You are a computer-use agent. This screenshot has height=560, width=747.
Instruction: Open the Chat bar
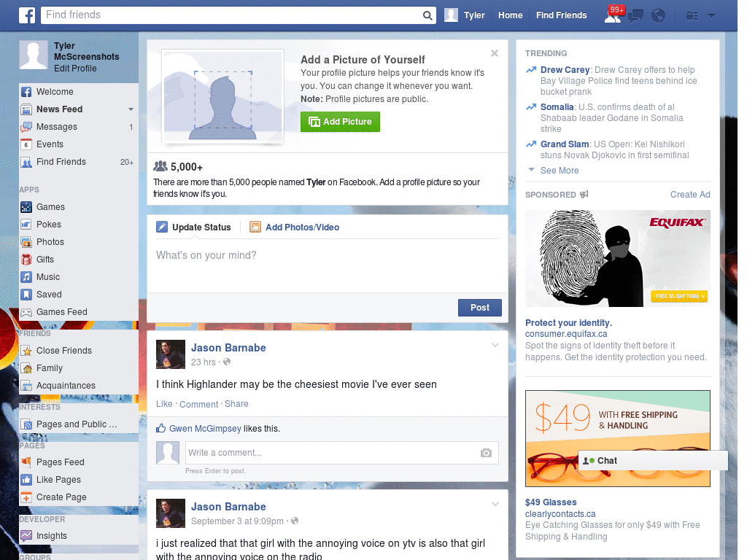pos(653,461)
